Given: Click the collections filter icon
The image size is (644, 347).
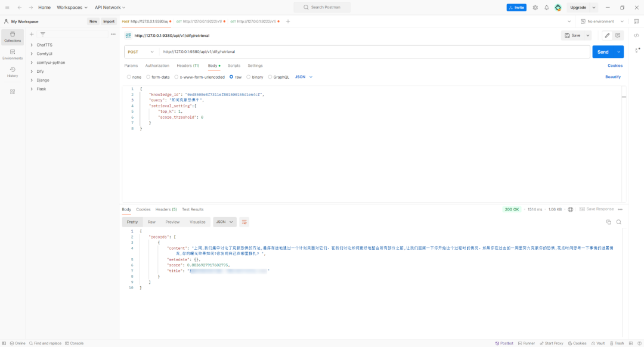Looking at the screenshot, I should point(43,34).
